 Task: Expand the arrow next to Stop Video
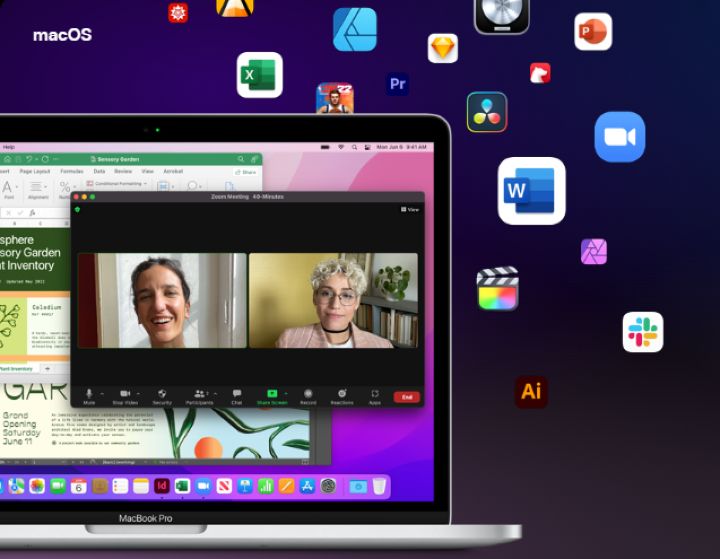(x=138, y=393)
